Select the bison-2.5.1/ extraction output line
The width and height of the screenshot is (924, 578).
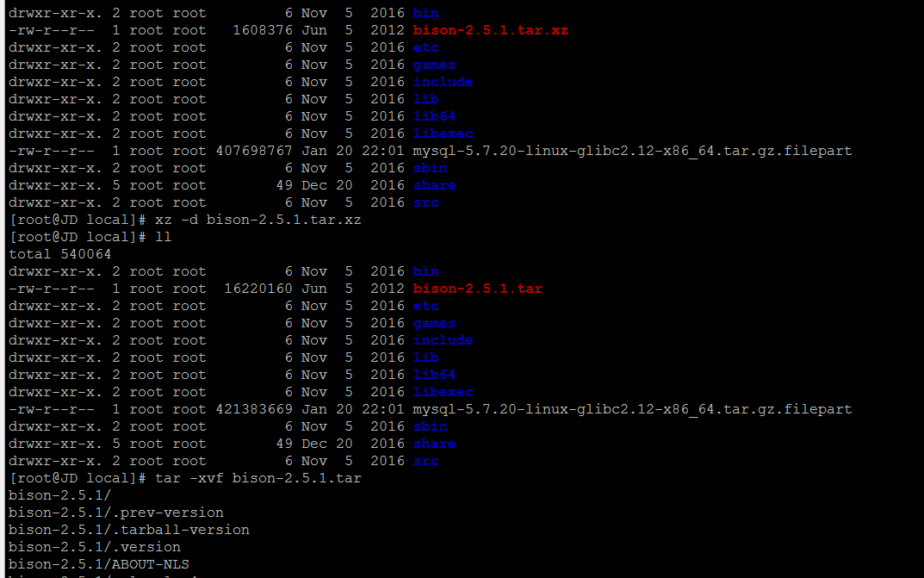tap(59, 495)
